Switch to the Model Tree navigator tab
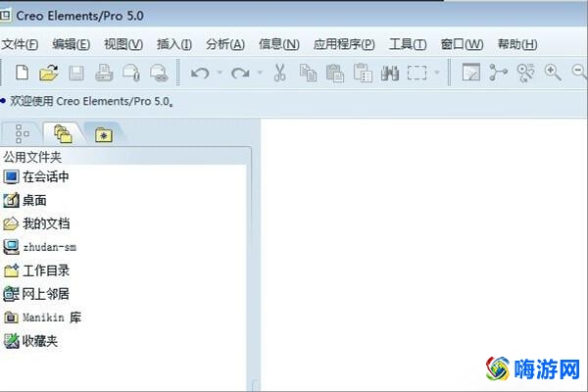 [22, 134]
